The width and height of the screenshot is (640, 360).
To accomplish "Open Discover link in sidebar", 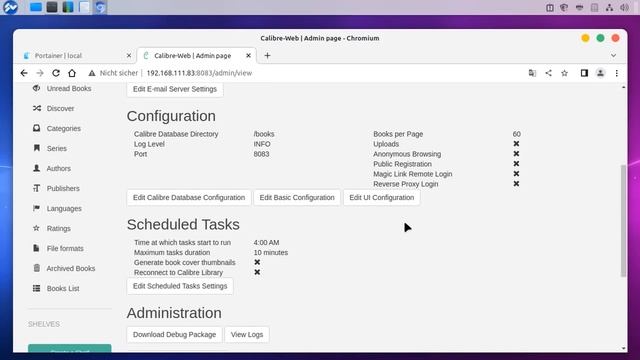I will pyautogui.click(x=60, y=109).
